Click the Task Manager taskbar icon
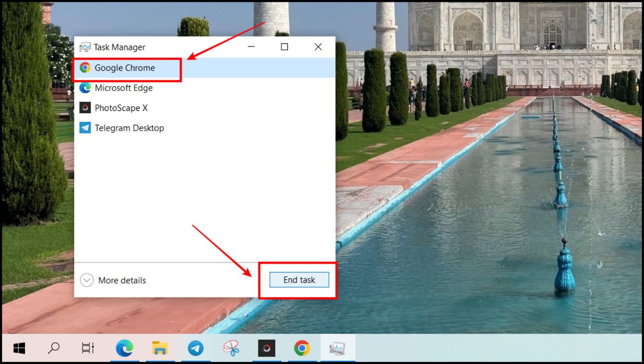 click(338, 348)
